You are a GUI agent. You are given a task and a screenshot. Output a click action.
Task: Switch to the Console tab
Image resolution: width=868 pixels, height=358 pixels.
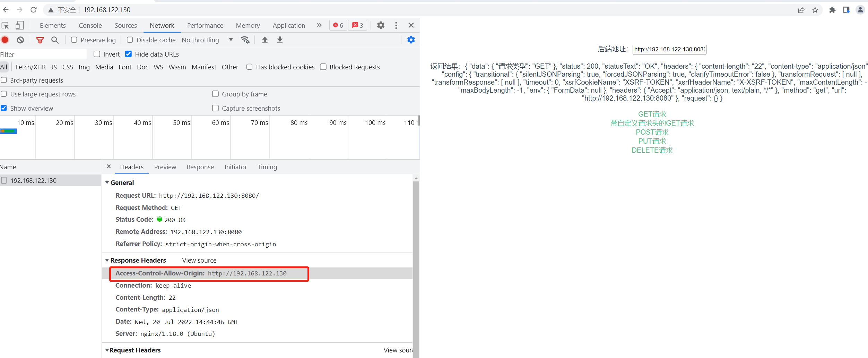click(x=90, y=25)
